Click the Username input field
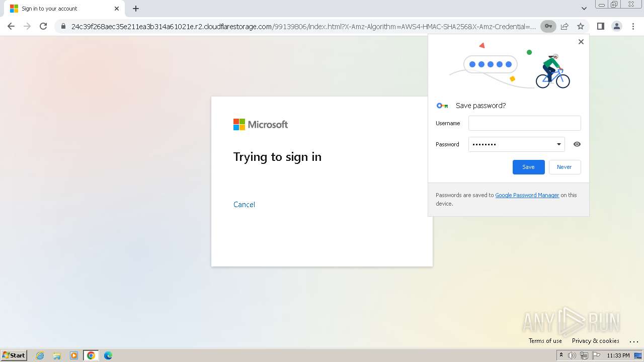Image resolution: width=644 pixels, height=362 pixels. [524, 123]
